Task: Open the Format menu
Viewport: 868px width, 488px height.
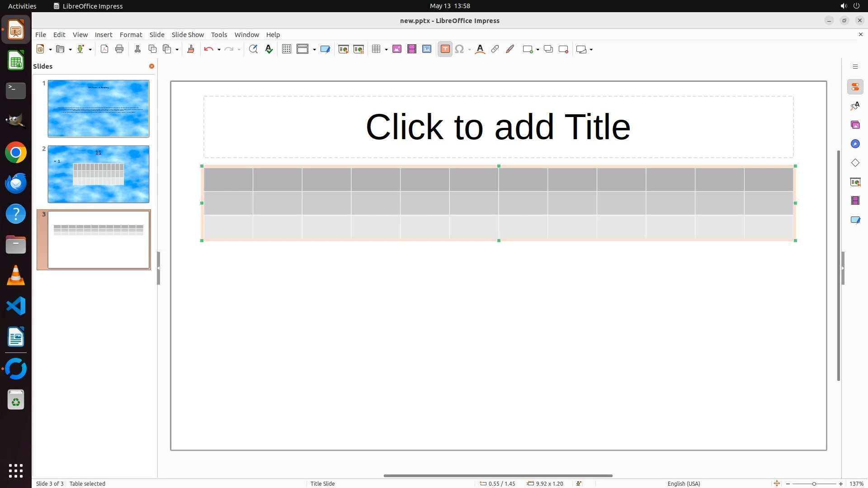Action: 131,34
